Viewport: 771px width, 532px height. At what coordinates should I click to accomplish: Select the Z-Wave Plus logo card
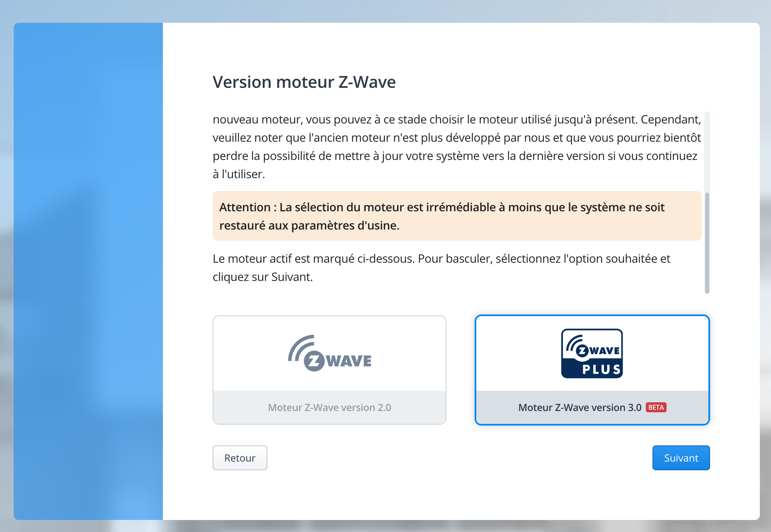[x=592, y=370]
